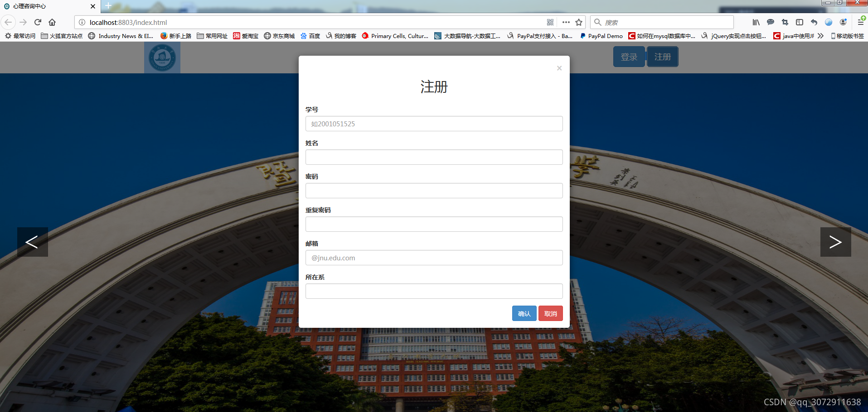Open page actions three-dots menu

coord(566,22)
